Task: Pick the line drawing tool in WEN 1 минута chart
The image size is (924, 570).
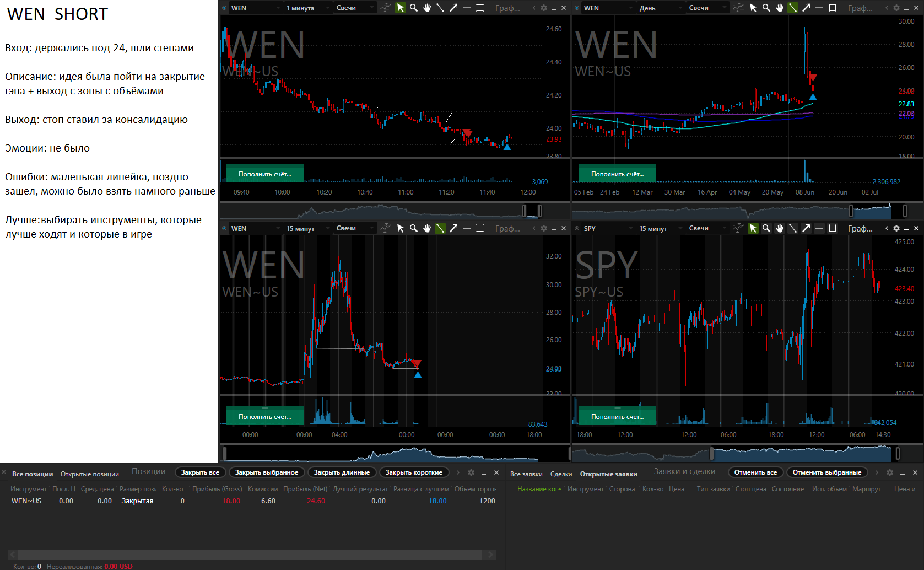Action: coord(440,8)
